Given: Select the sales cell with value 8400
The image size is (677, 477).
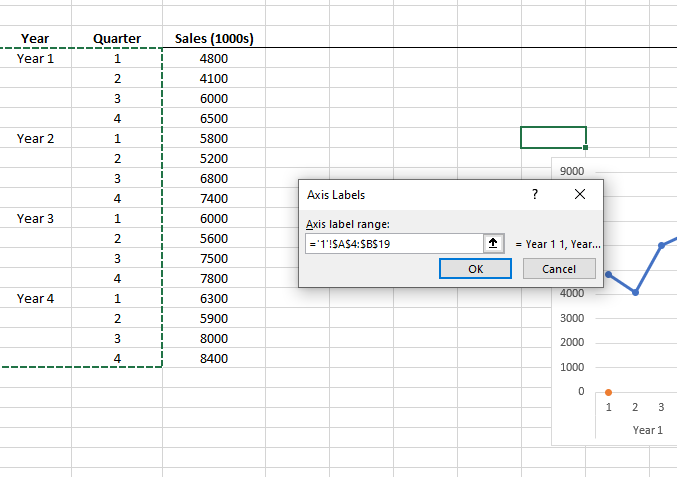Looking at the screenshot, I should (213, 359).
